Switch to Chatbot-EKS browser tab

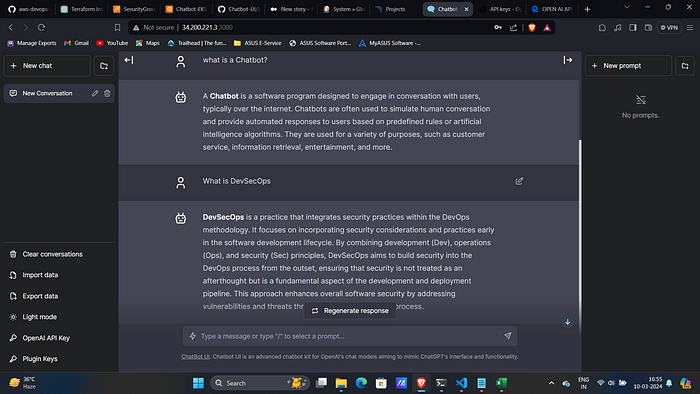(186, 9)
